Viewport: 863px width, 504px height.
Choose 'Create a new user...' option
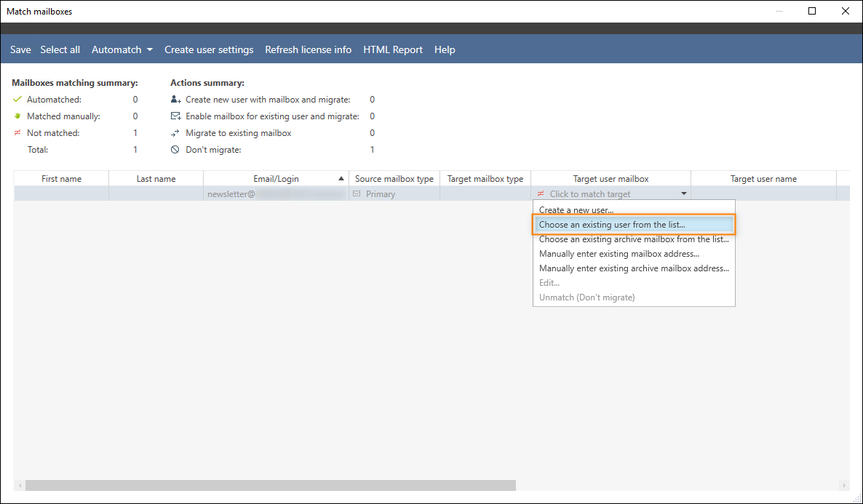[x=634, y=210]
